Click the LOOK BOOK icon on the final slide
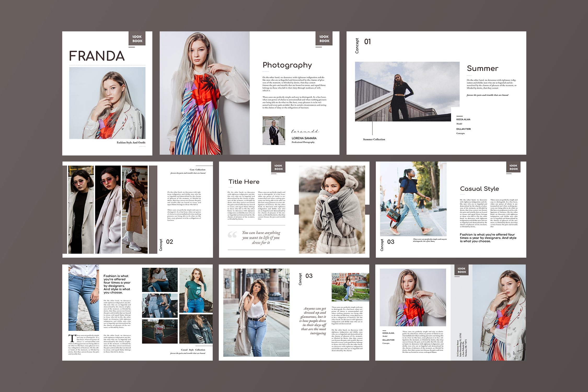The height and width of the screenshot is (392, 588). click(x=462, y=270)
